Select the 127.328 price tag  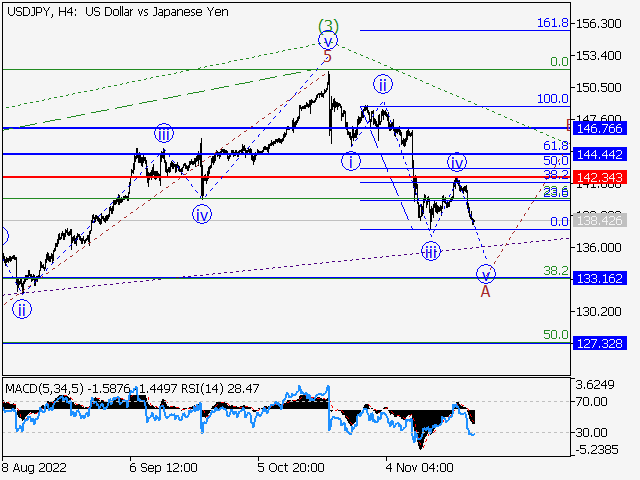(600, 343)
